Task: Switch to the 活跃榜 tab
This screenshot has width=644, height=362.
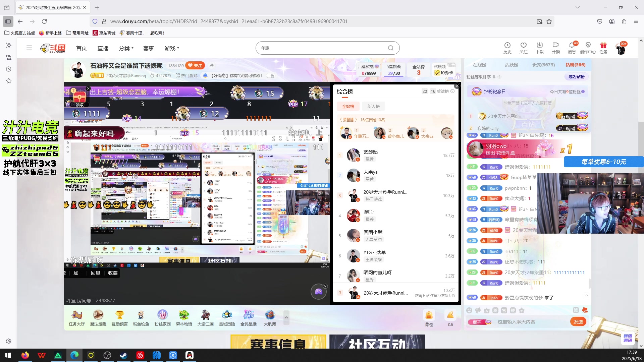Action: [512, 65]
